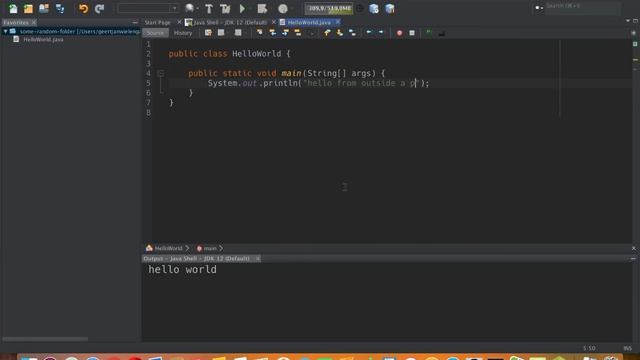The width and height of the screenshot is (640, 360).
Task: Close the Favorites panel tab
Action: (34, 22)
